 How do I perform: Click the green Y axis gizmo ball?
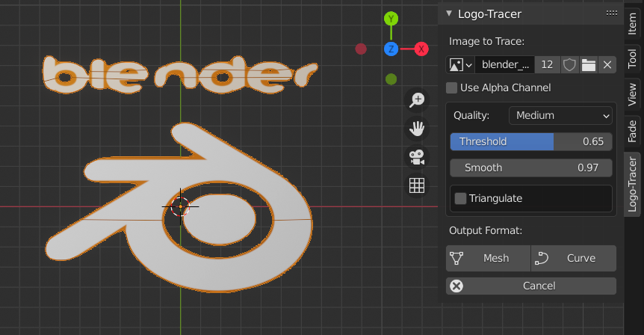(391, 19)
